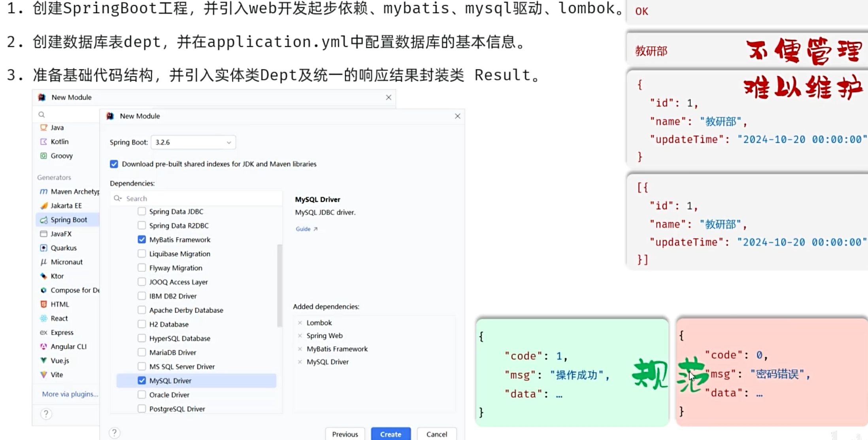The width and height of the screenshot is (868, 440).
Task: Check the H2 Database dependency
Action: [142, 324]
